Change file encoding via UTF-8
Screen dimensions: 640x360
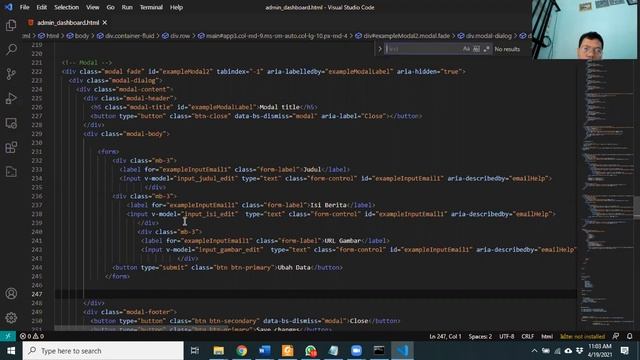507,336
